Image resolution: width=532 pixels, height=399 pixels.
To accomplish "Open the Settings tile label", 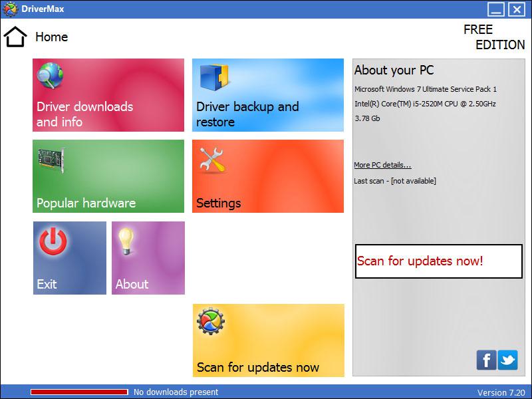I will point(219,203).
